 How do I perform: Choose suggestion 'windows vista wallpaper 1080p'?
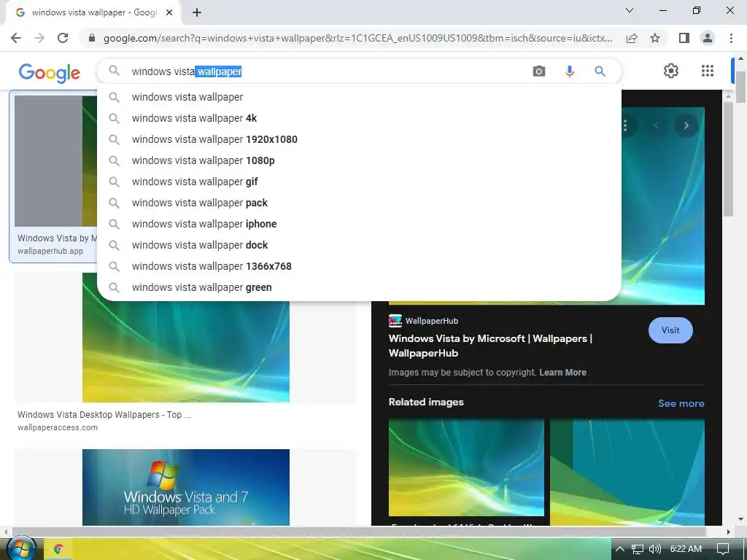click(359, 160)
